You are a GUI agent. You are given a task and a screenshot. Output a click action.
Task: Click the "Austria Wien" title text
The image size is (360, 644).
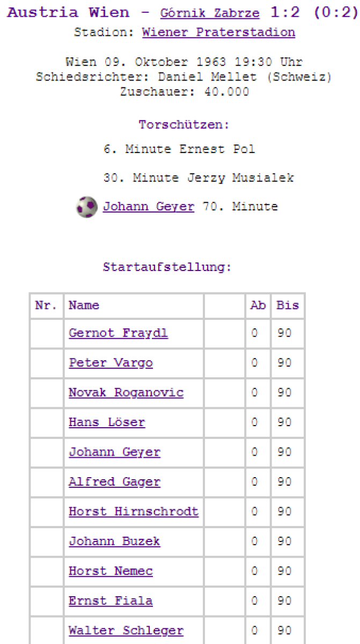tap(68, 13)
